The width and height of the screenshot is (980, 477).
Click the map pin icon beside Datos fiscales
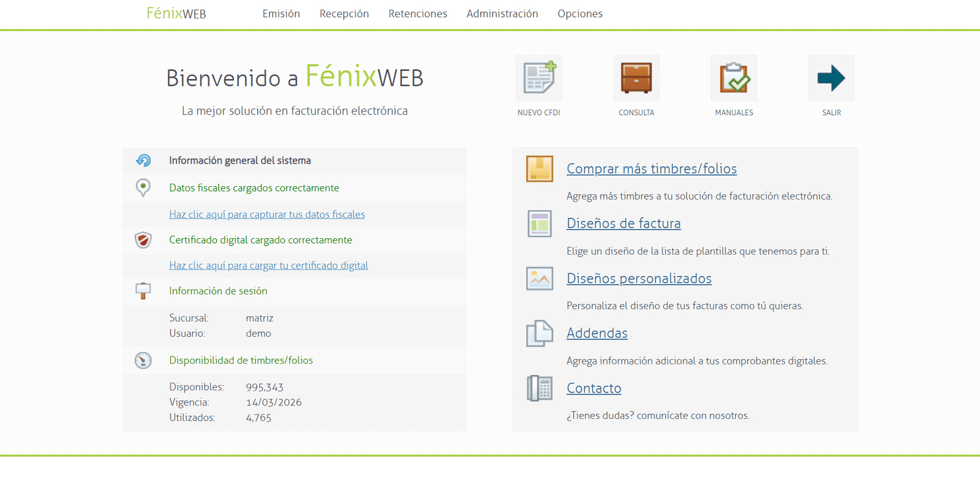tap(143, 187)
